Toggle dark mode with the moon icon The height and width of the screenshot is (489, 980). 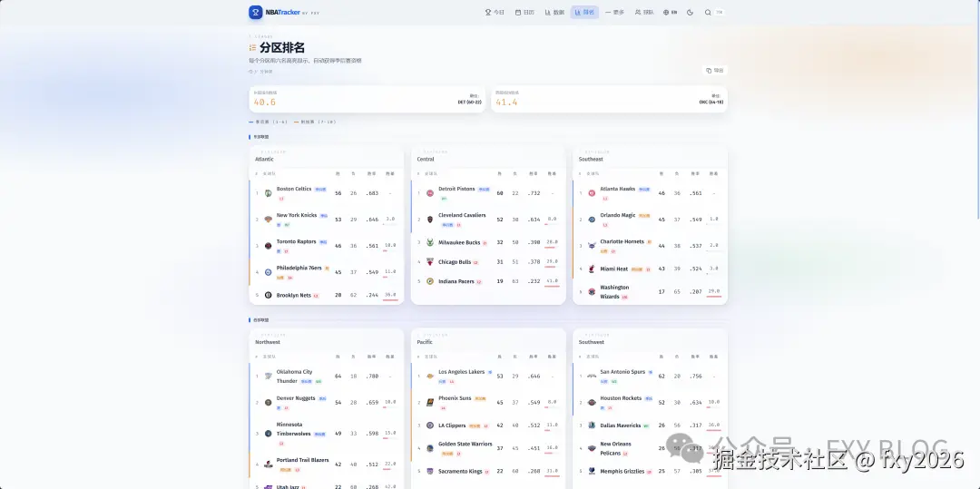point(690,13)
